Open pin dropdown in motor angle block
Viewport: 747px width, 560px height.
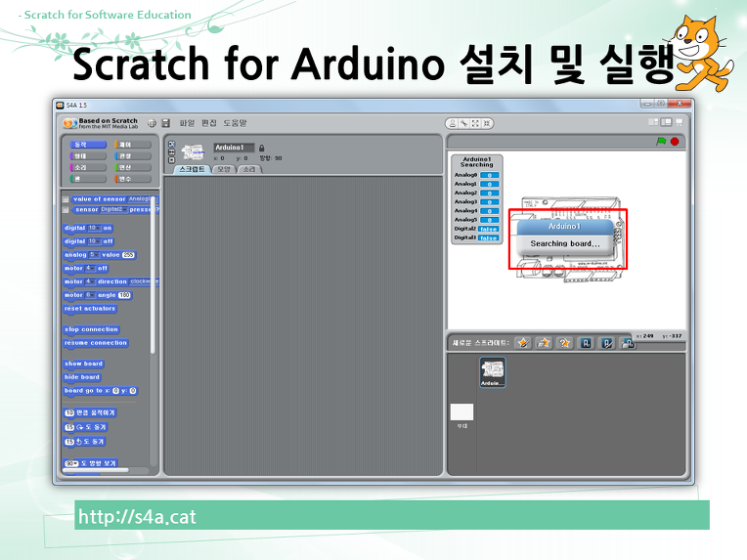91,295
